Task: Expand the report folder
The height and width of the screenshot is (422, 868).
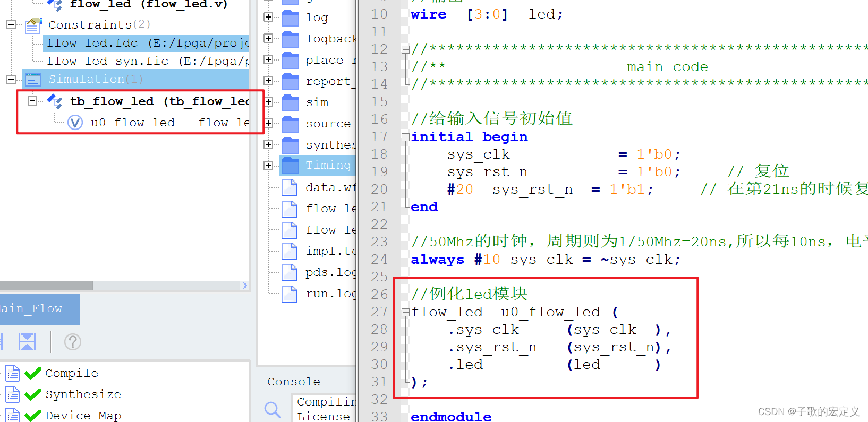Action: [268, 81]
